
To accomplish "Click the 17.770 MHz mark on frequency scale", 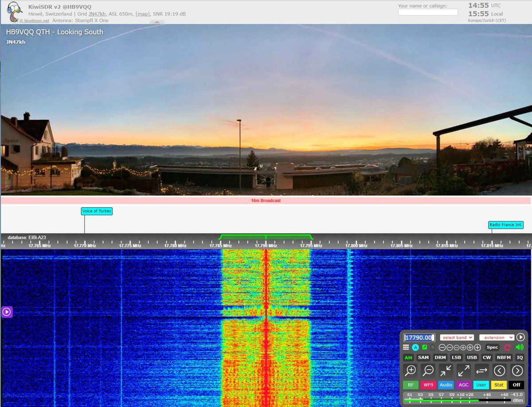I will tap(85, 245).
